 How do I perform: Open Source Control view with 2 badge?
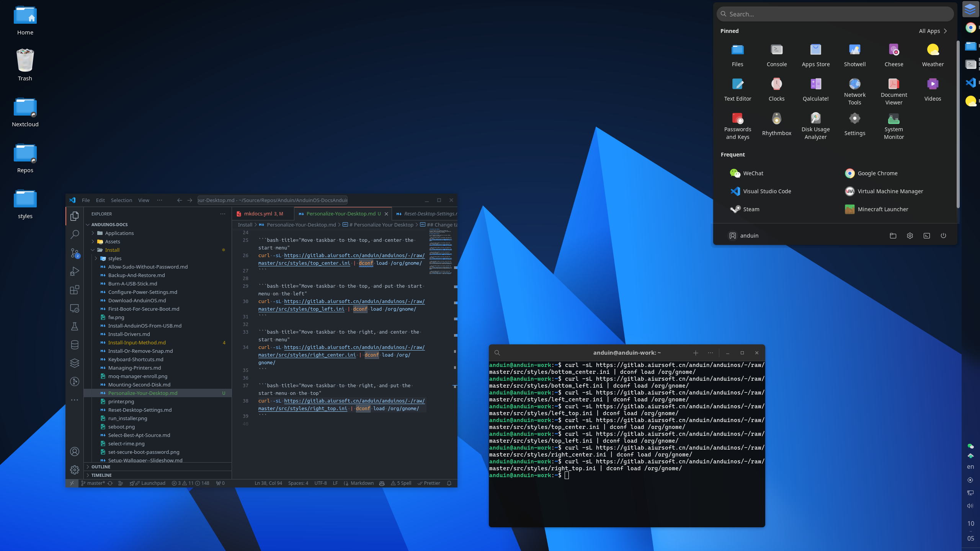75,253
